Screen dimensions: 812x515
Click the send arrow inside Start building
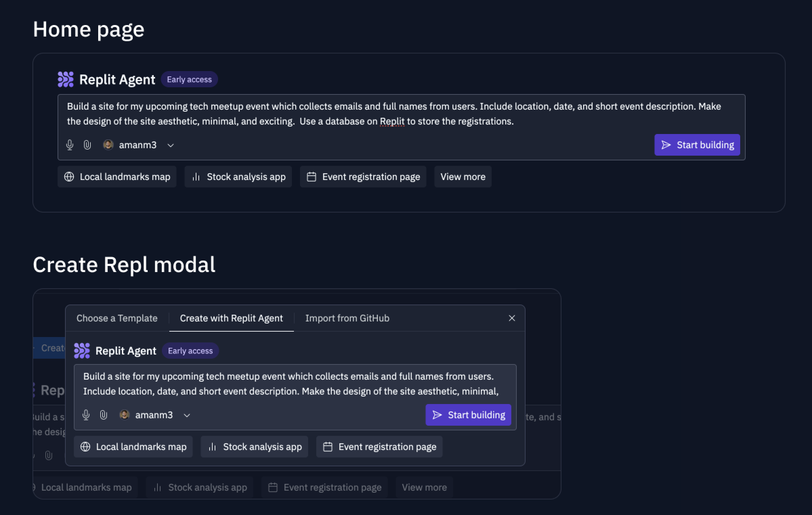(438, 415)
